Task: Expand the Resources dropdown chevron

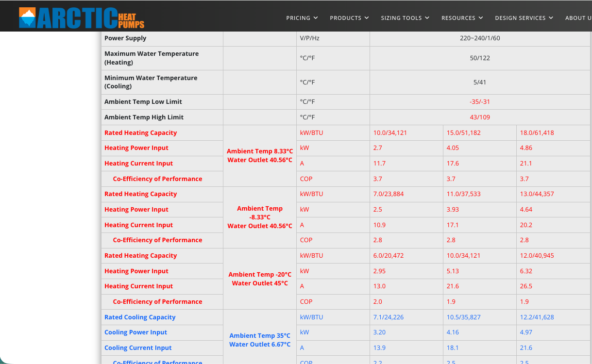Action: point(481,18)
